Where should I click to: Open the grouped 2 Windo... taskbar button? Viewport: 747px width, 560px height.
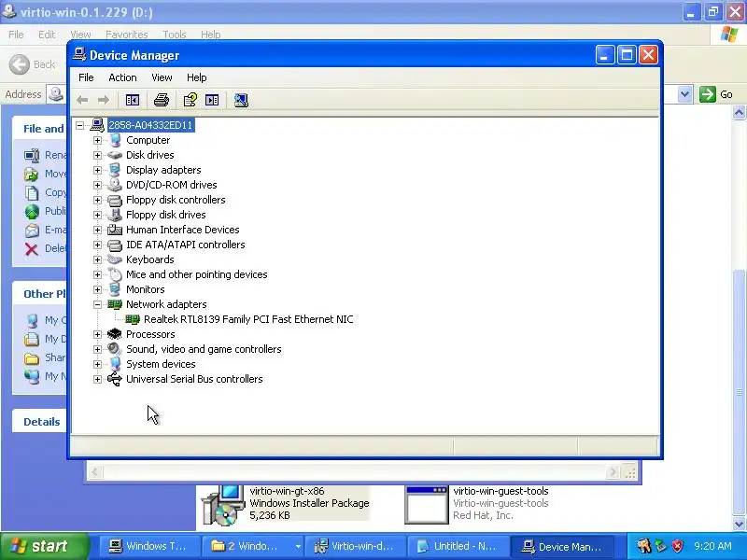(x=251, y=546)
